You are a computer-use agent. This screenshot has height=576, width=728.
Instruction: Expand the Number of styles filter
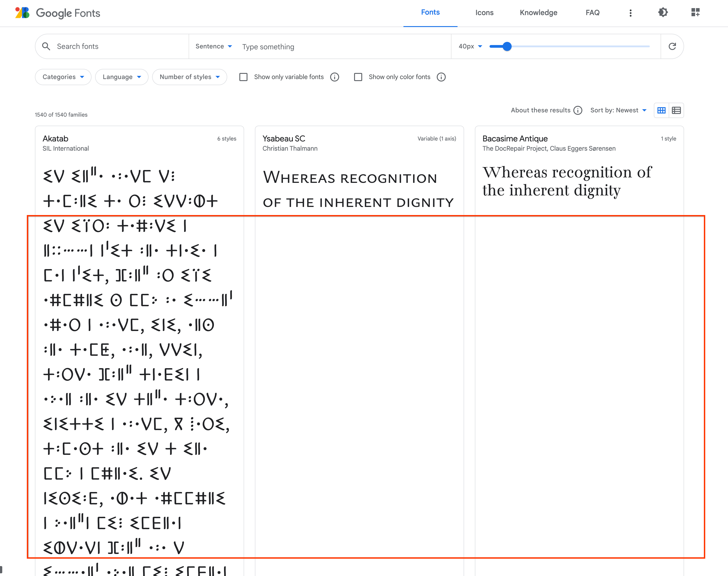189,77
